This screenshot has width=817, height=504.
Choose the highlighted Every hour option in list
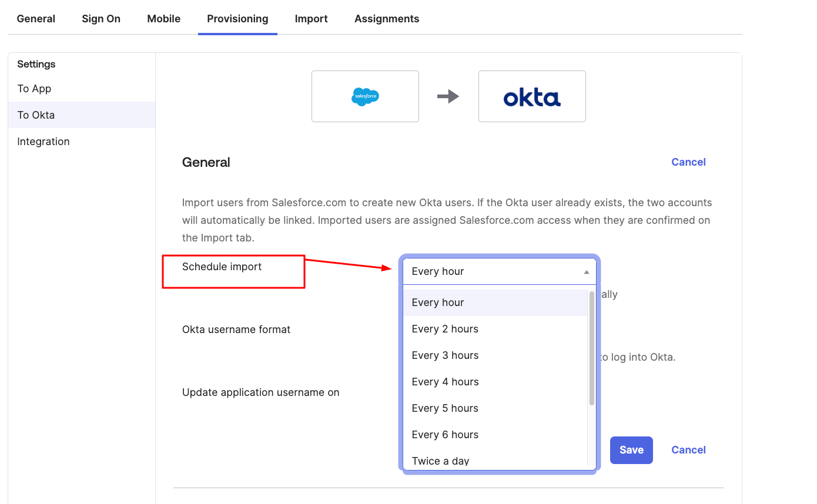(x=495, y=303)
